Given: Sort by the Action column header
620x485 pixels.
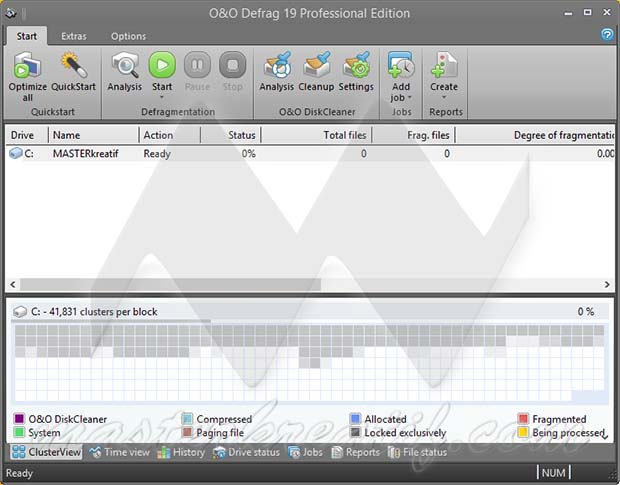Looking at the screenshot, I should pyautogui.click(x=170, y=135).
